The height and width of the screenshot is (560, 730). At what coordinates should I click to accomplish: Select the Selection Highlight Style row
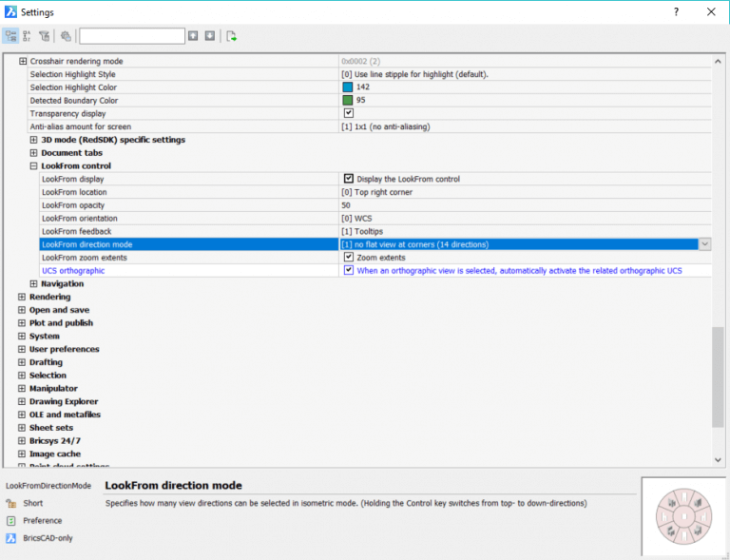(370, 74)
